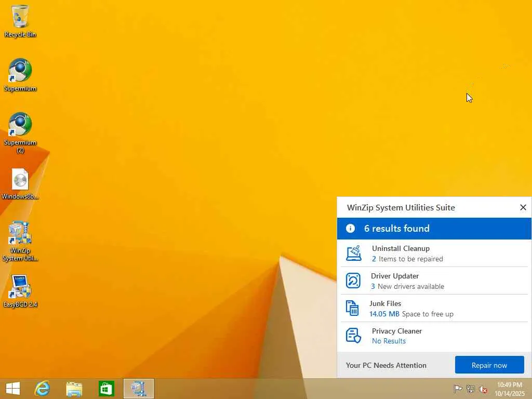The height and width of the screenshot is (399, 532).
Task: Click the info icon beside 6 results found
Action: 350,229
